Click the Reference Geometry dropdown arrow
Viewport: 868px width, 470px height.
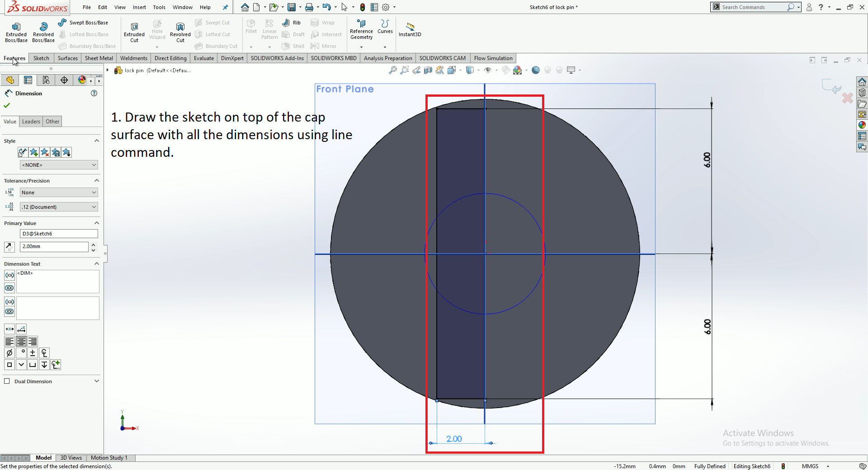(361, 47)
